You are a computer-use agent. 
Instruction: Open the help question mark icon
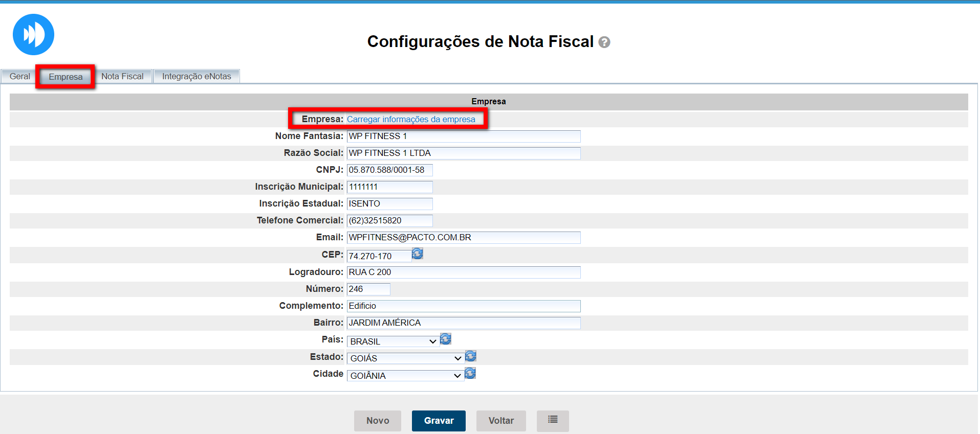pyautogui.click(x=604, y=42)
